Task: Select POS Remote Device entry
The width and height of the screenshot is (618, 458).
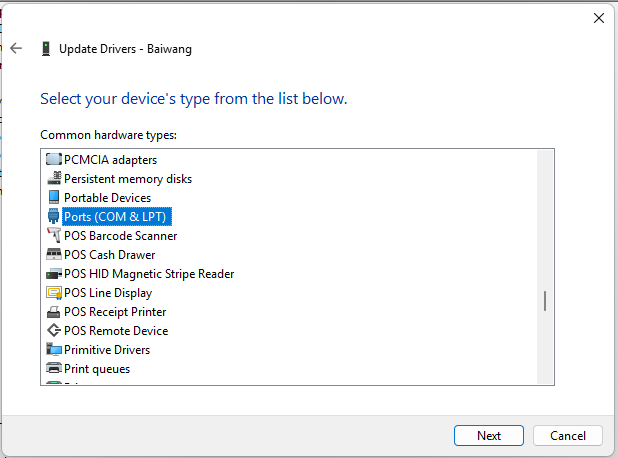Action: [x=116, y=331]
